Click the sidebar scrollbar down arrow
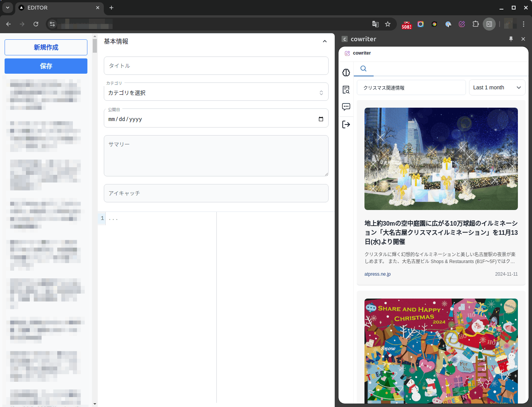Screen dimensions: 532x407 [95, 404]
